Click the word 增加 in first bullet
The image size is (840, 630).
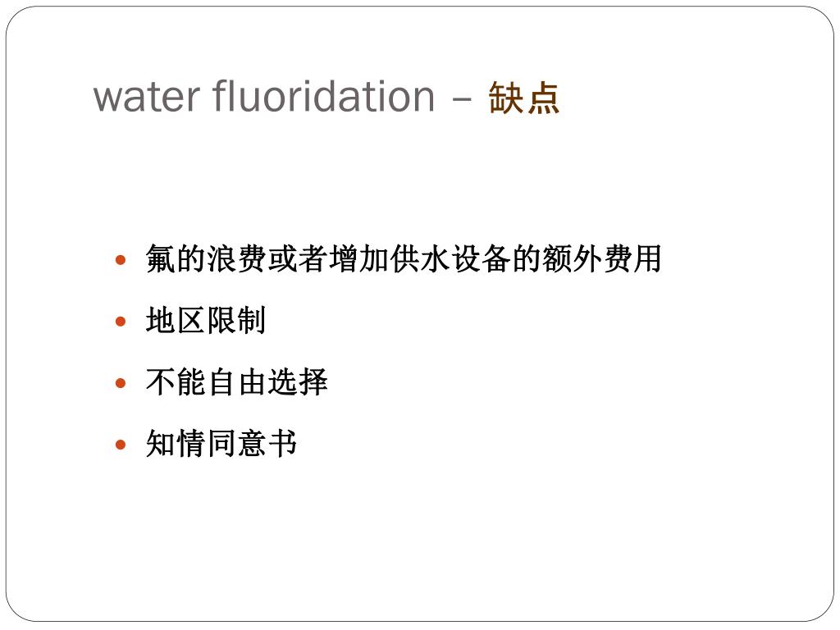[359, 258]
